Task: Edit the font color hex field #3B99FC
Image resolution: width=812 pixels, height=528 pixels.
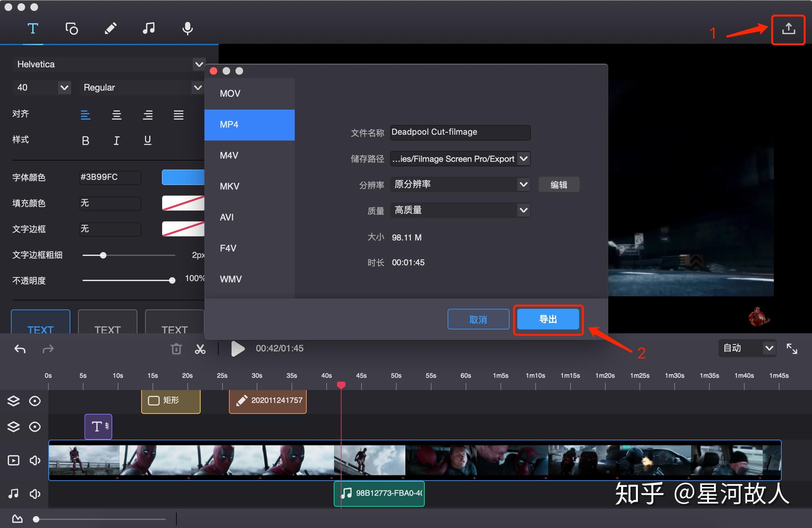Action: [x=110, y=177]
